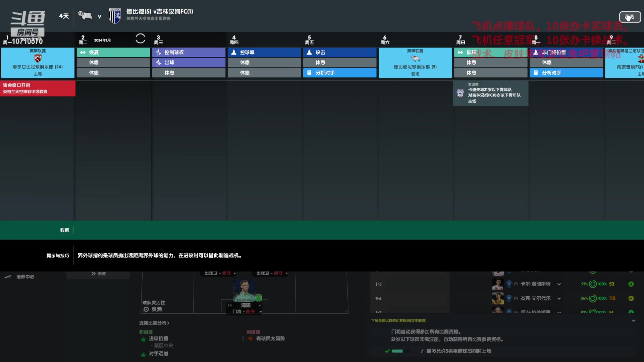644x362 pixels.
Task: Open Wednesday's 出球 session
Action: click(x=189, y=62)
